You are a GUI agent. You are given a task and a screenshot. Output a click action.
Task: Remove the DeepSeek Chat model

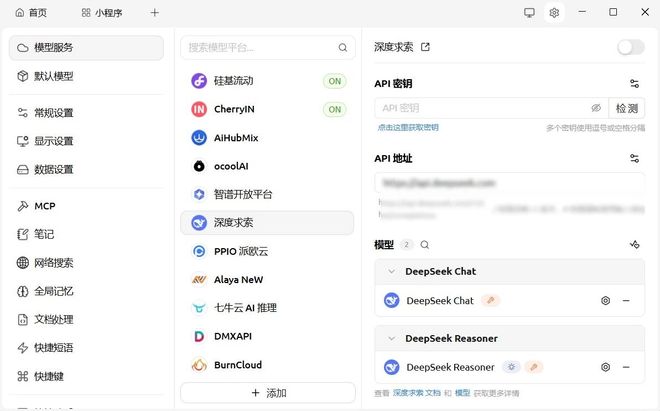pyautogui.click(x=626, y=301)
